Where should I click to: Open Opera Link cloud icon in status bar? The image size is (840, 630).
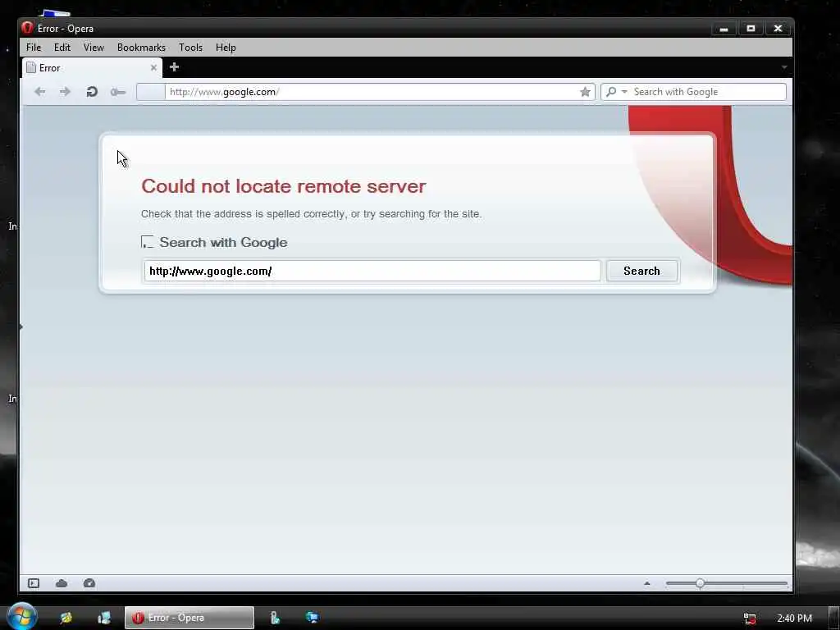(62, 583)
